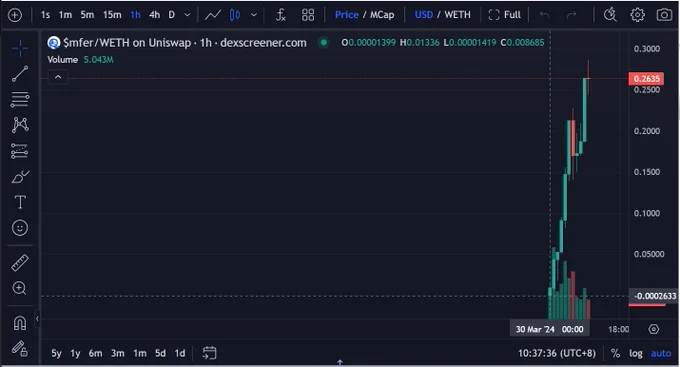
Task: Toggle chart to MCap view
Action: 382,15
